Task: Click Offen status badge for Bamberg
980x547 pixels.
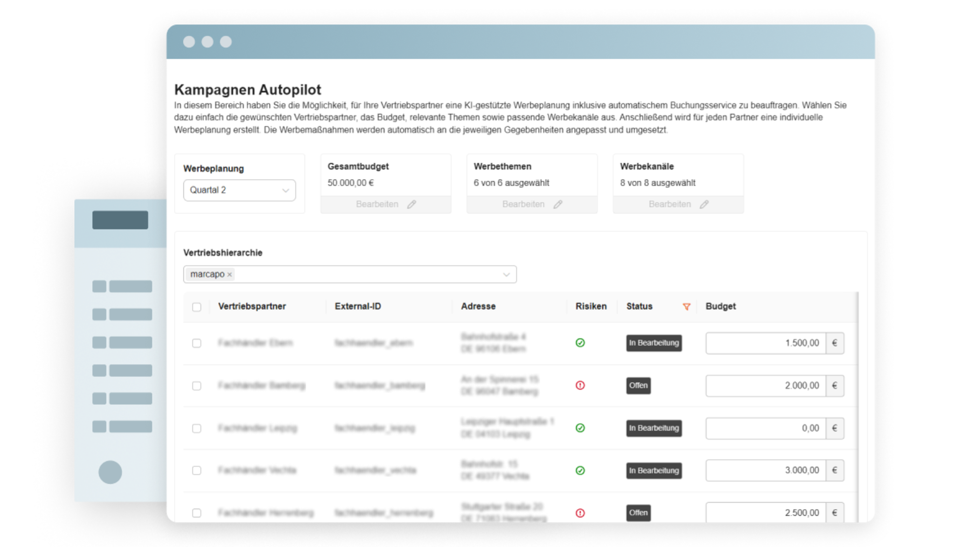Action: (x=638, y=386)
